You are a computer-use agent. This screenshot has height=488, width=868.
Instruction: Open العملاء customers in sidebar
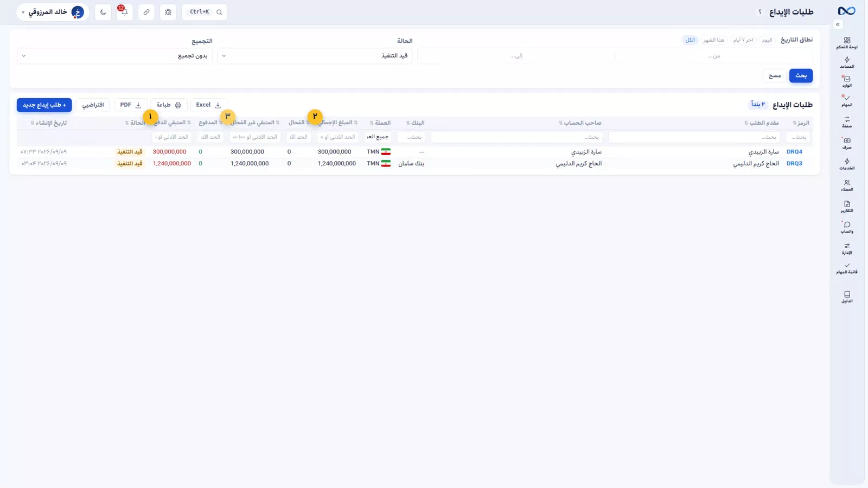click(847, 185)
